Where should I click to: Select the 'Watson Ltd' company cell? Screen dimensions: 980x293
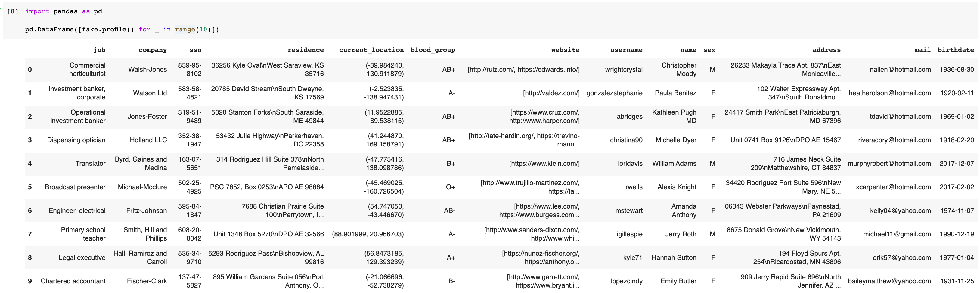150,93
